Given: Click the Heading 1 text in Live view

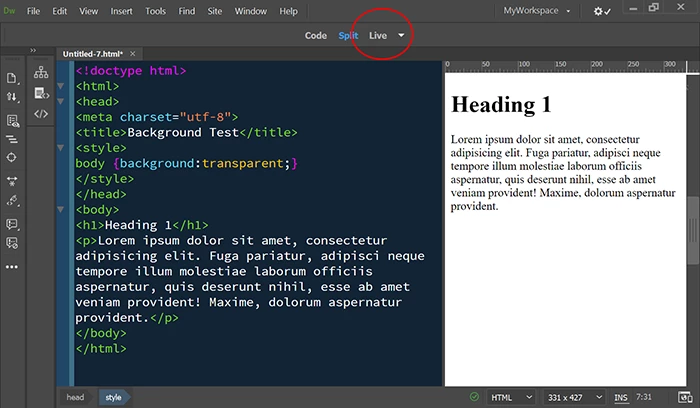Looking at the screenshot, I should point(501,104).
